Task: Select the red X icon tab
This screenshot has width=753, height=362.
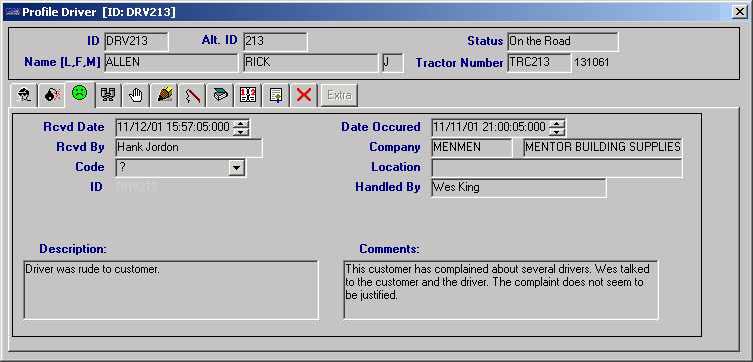Action: 303,95
